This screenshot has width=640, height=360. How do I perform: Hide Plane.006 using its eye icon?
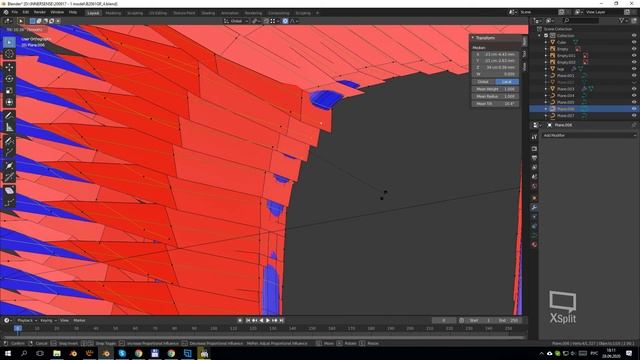click(634, 109)
